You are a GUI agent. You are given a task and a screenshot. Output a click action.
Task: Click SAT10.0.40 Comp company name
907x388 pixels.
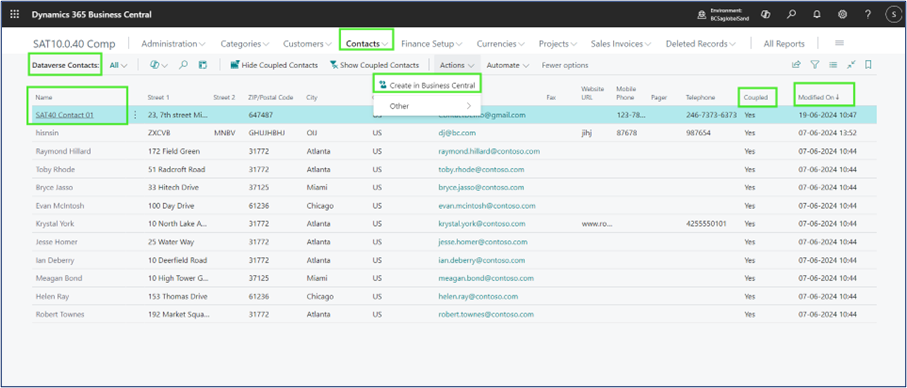tap(75, 44)
